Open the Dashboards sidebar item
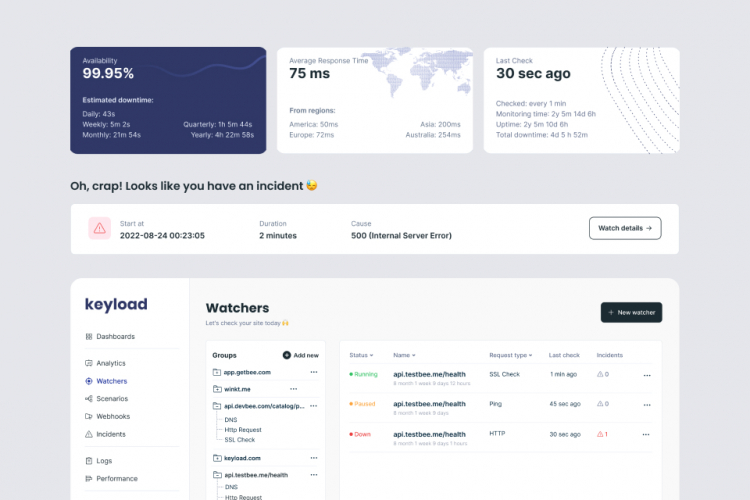Screen dimensions: 750x500 tap(110, 336)
